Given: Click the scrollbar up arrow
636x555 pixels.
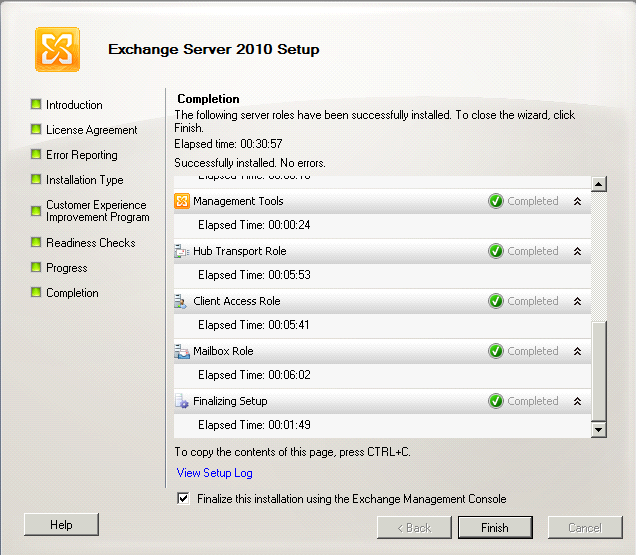Looking at the screenshot, I should tap(599, 184).
